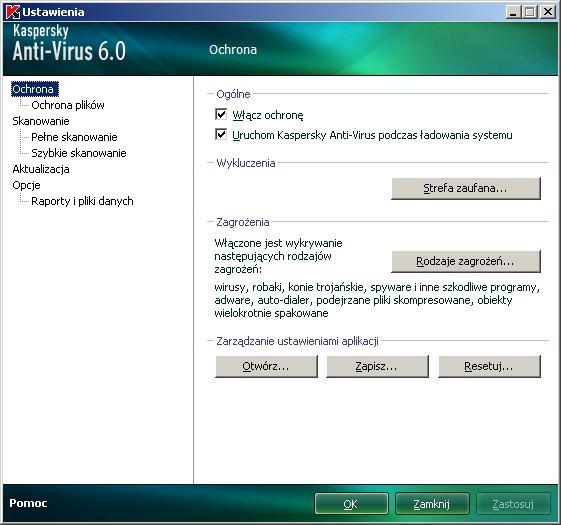This screenshot has height=525, width=561.
Task: Click the Anti-Virus 6.0 banner title
Action: tap(69, 50)
